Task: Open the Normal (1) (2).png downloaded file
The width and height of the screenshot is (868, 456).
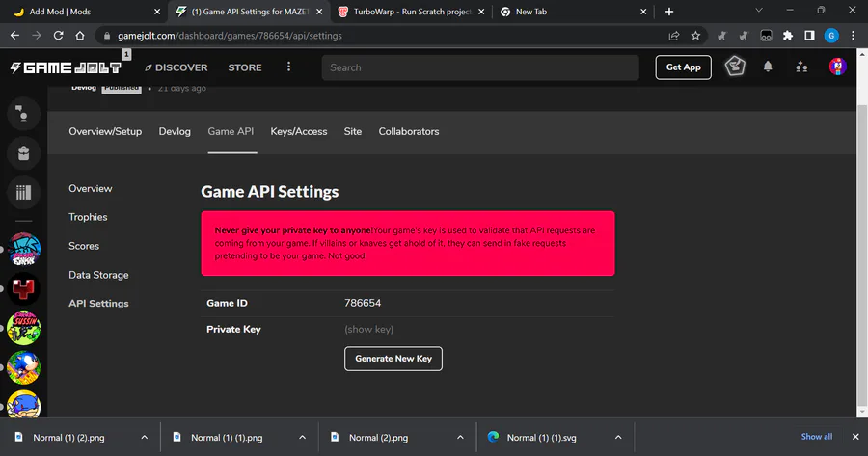Action: 68,437
